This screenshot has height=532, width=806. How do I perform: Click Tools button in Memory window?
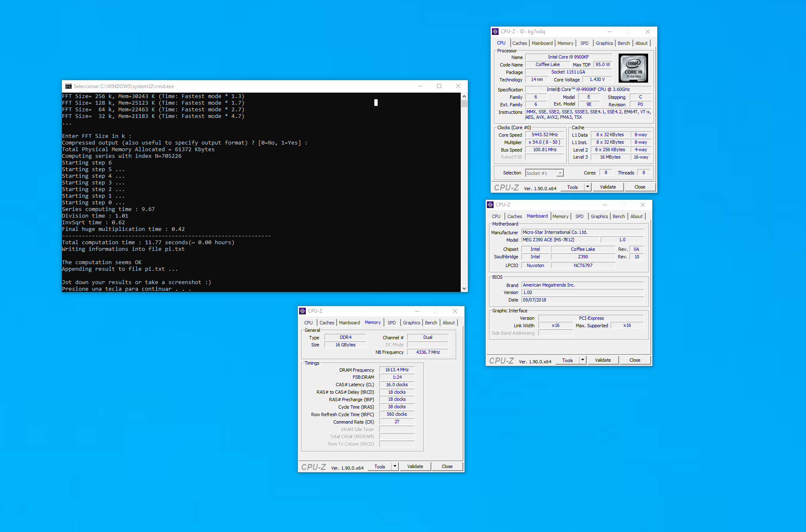pyautogui.click(x=379, y=466)
